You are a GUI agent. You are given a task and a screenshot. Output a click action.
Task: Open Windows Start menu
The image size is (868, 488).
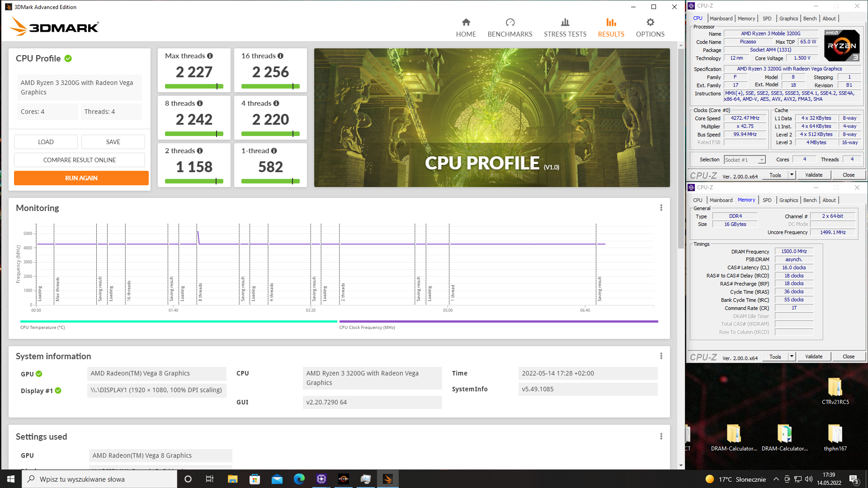pyautogui.click(x=11, y=479)
